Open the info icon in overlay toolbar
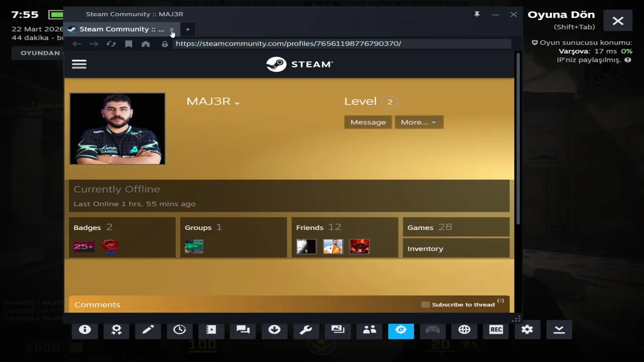This screenshot has width=644, height=362. tap(85, 329)
